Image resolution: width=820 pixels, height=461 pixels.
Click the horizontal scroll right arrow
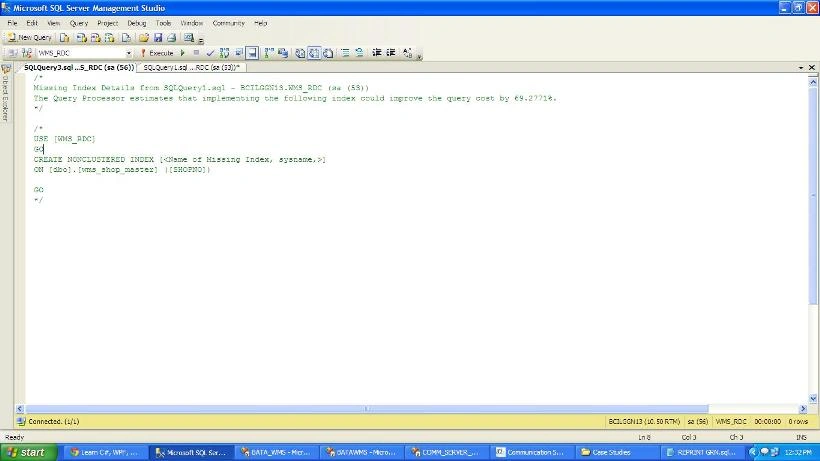[x=803, y=409]
